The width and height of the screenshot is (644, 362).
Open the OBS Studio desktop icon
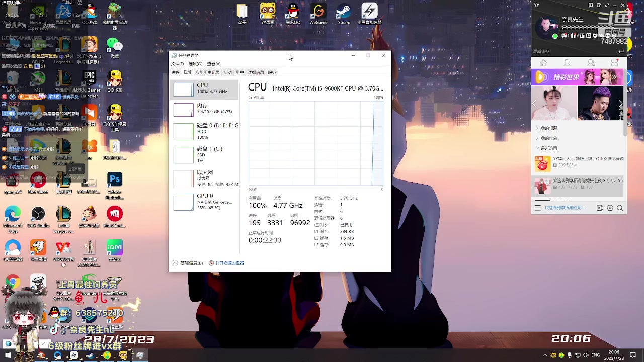[38, 218]
